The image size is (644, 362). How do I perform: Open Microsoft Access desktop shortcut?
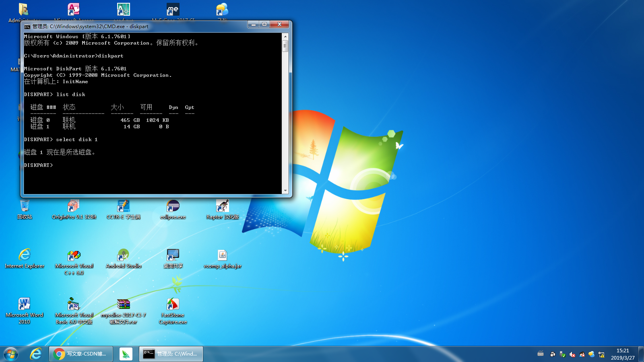pyautogui.click(x=74, y=9)
